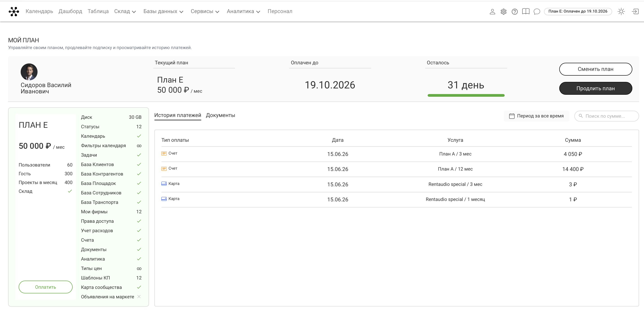Open the Календарь menu item
This screenshot has width=644, height=324.
[39, 11]
